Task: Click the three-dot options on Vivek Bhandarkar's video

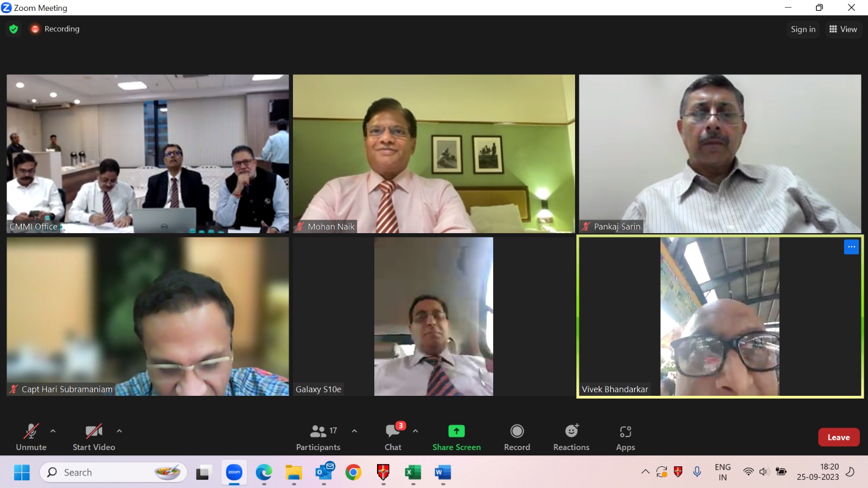Action: coord(851,247)
